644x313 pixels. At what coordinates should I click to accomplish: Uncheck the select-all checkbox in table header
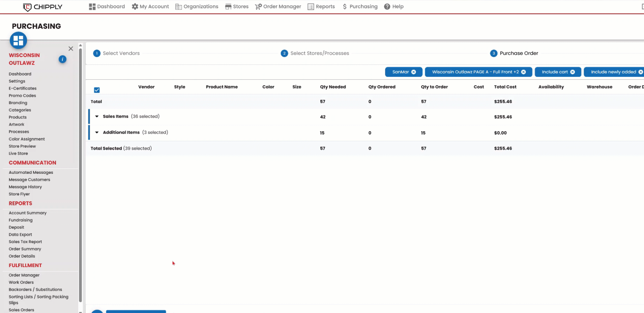pos(97,90)
